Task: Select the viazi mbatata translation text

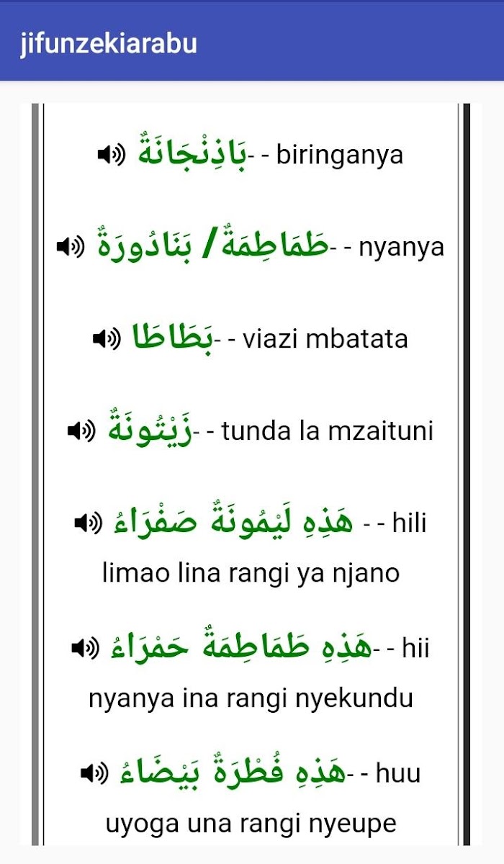Action: click(325, 338)
